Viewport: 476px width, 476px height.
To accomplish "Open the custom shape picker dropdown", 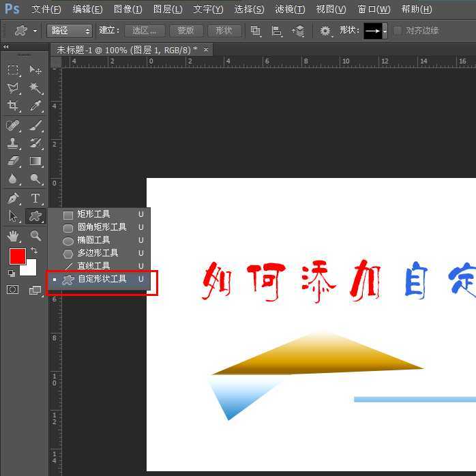I will 385,31.
